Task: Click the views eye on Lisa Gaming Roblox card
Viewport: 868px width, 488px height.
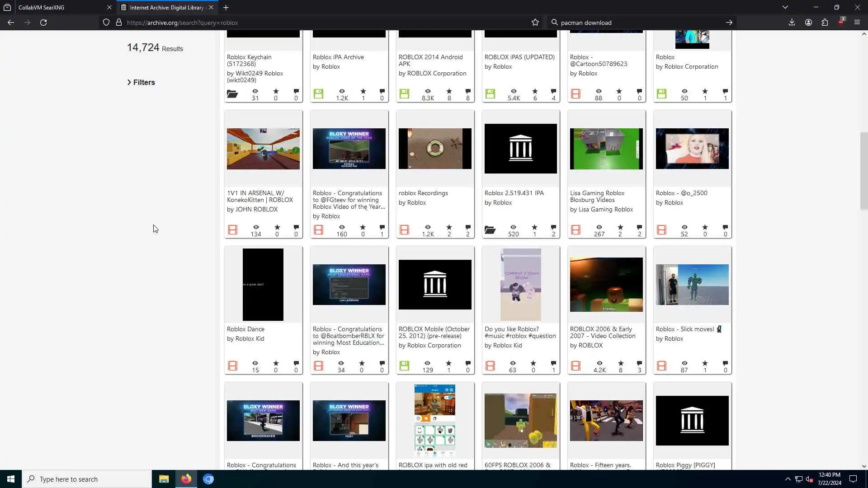Action: click(599, 227)
